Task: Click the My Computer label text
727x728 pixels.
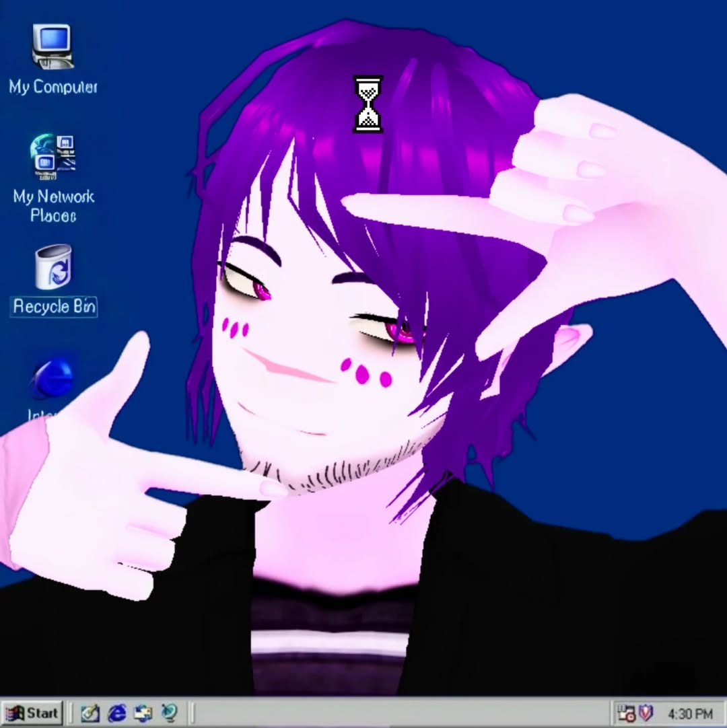Action: [53, 87]
